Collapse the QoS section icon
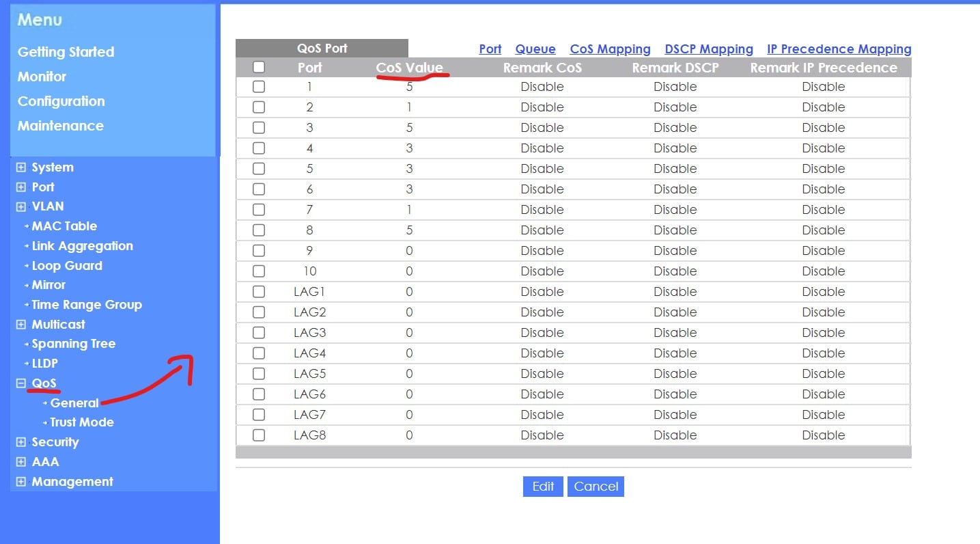 tap(21, 383)
